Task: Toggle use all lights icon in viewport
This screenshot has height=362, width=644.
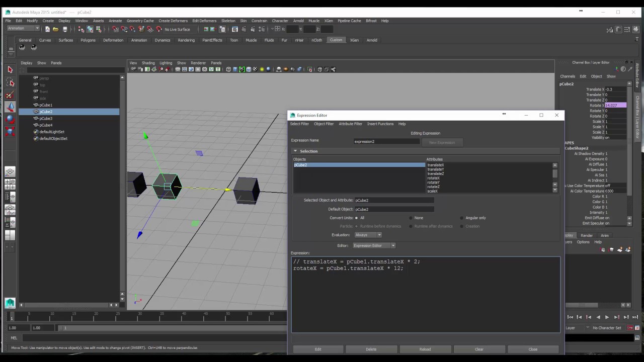Action: click(x=261, y=69)
